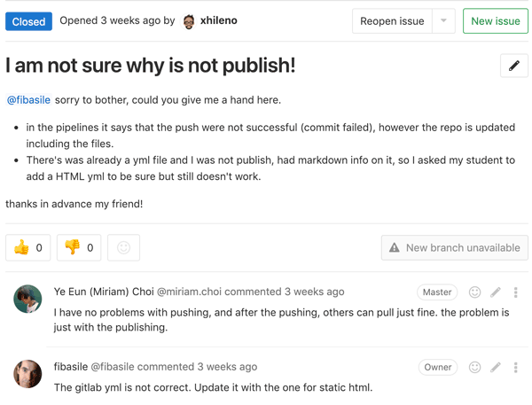Screen dimensions: 532x405
Task: Open the xhileno author profile link
Action: 219,20
